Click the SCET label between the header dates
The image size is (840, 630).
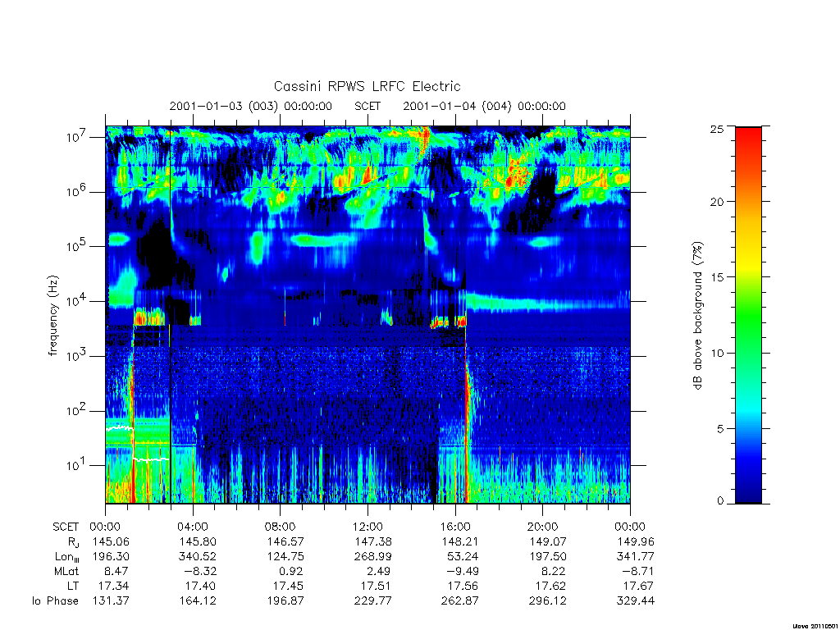click(367, 106)
